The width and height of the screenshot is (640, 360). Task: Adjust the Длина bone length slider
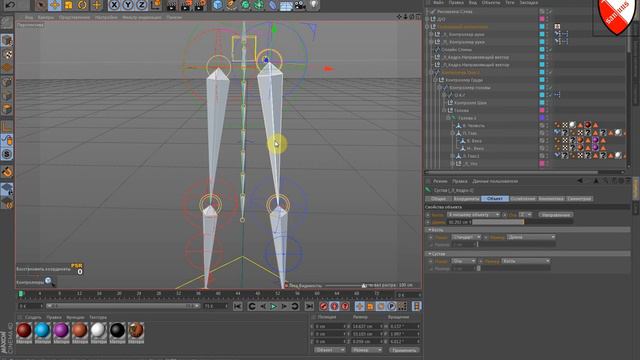(522, 222)
